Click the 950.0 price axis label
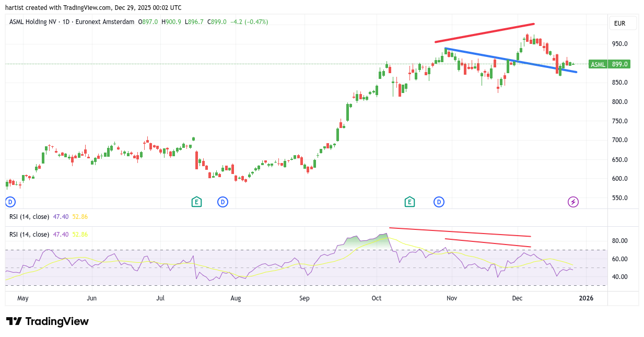 pyautogui.click(x=619, y=44)
